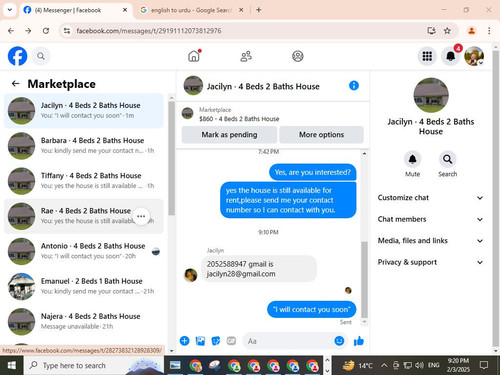
Task: Open the Barbara 4 Beds conversation
Action: click(83, 146)
